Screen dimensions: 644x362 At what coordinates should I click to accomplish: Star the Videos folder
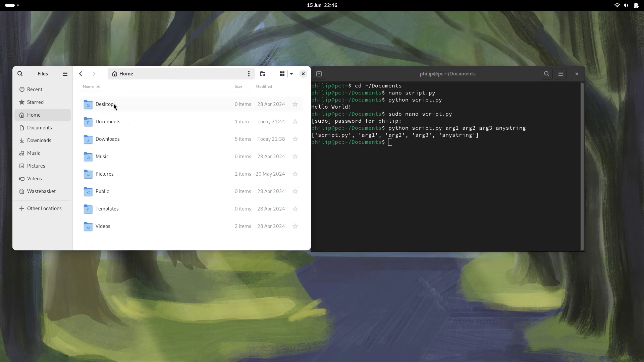point(295,226)
